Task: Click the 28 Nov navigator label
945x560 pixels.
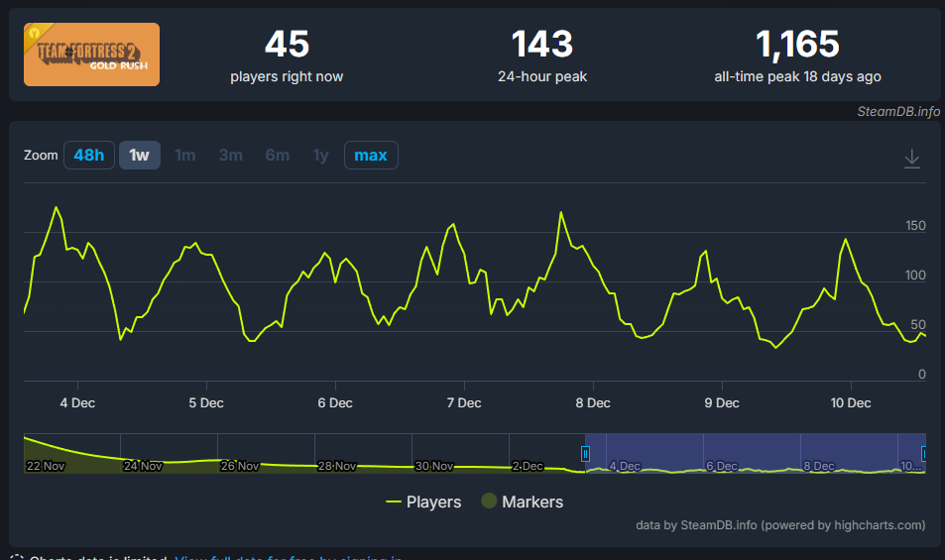Action: pyautogui.click(x=337, y=466)
